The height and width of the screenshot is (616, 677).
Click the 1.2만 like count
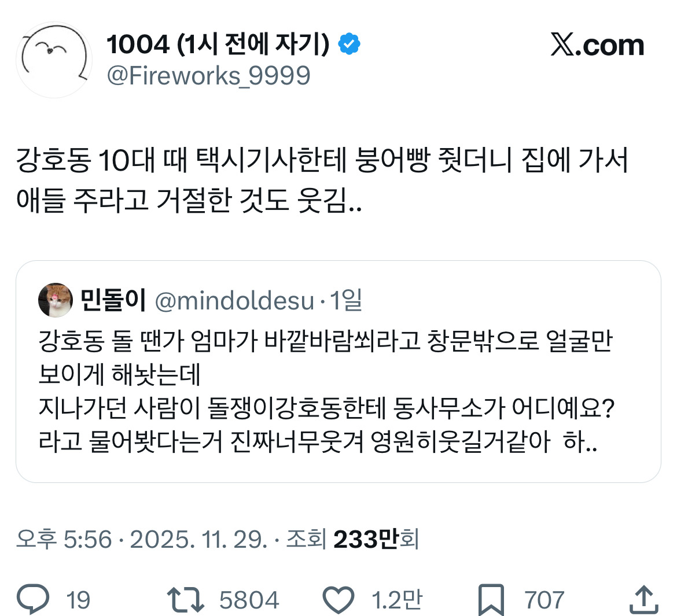click(x=397, y=600)
